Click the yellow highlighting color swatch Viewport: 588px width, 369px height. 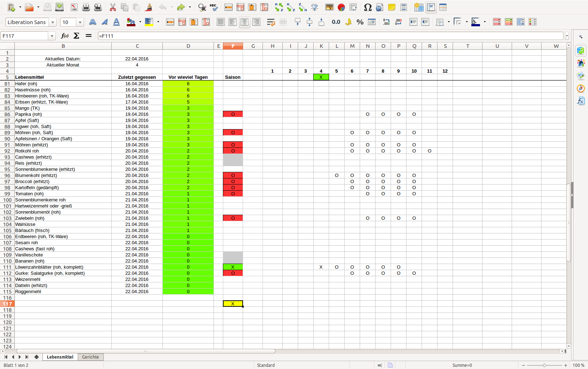coord(149,22)
